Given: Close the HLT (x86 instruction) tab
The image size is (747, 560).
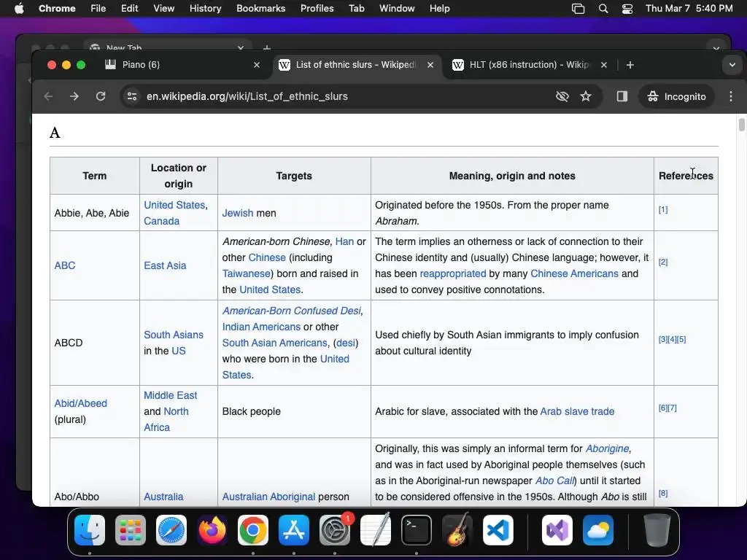Looking at the screenshot, I should 603,65.
